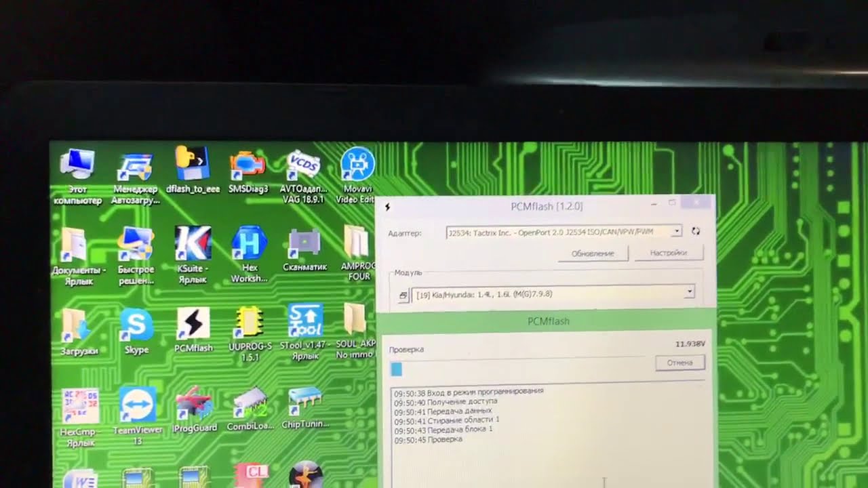The image size is (868, 488).
Task: Open the dflash_to_eee desktop icon
Action: click(x=193, y=169)
